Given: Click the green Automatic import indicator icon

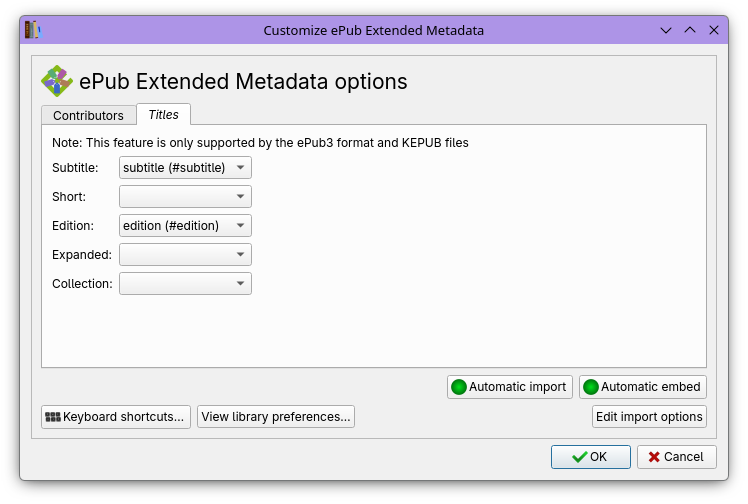Looking at the screenshot, I should tap(459, 387).
